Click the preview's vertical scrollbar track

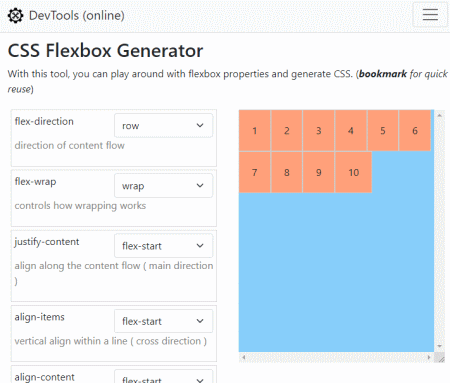[x=439, y=231]
